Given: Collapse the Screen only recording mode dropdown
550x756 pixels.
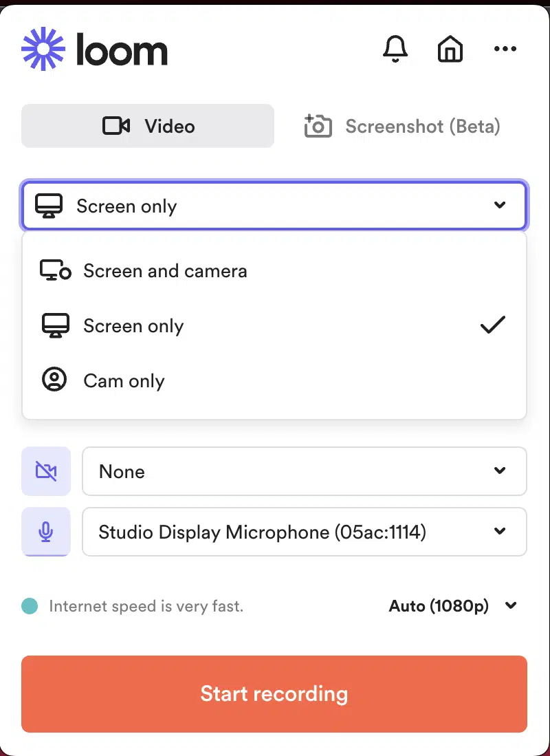Looking at the screenshot, I should [x=274, y=206].
